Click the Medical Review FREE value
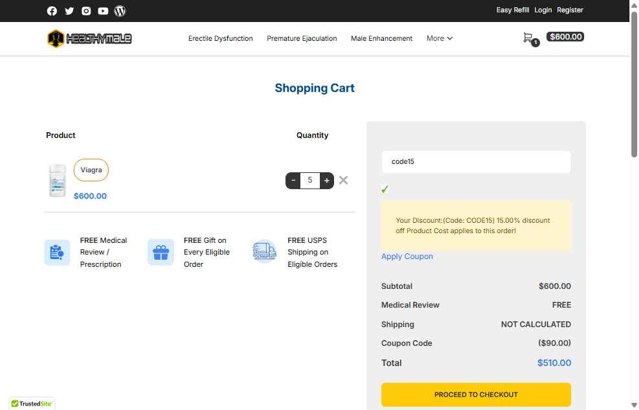 click(561, 305)
